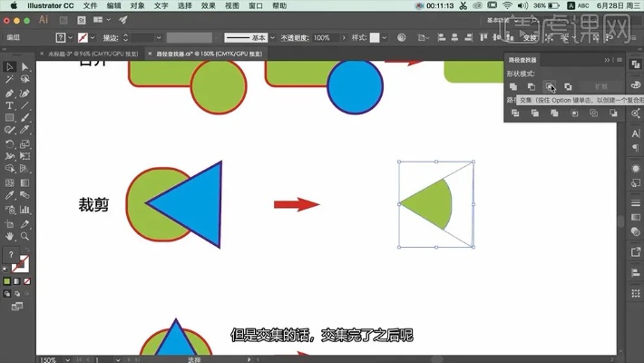Click Divide pathfinder icon
Viewport: 644px width, 363px height.
(515, 113)
